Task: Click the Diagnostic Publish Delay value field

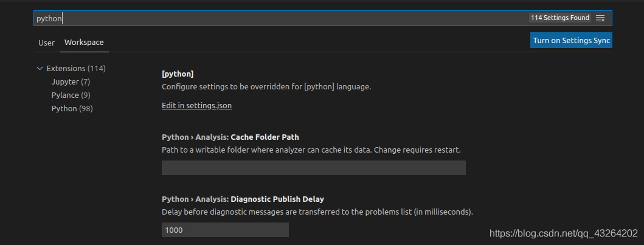Action: pyautogui.click(x=225, y=230)
